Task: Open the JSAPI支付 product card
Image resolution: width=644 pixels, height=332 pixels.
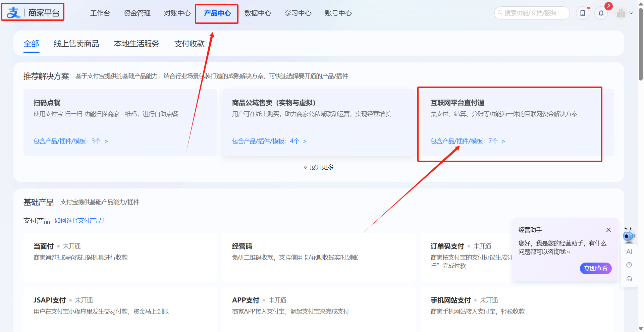Action: coord(120,309)
